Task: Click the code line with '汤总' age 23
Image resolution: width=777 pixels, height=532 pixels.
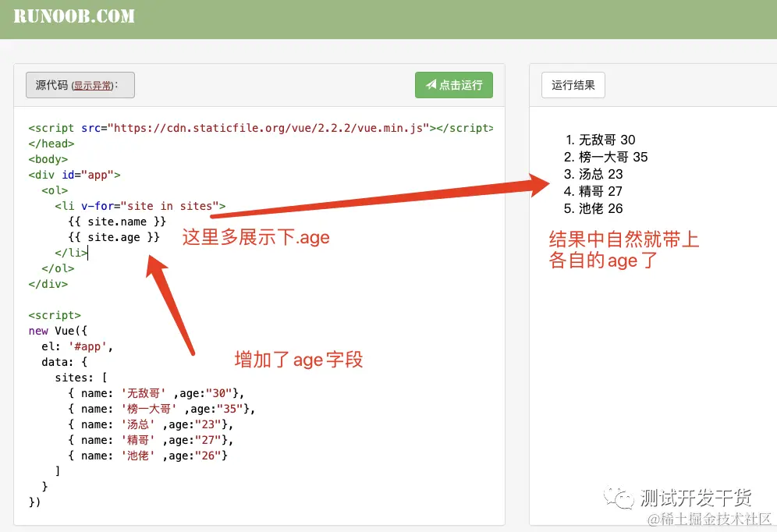Action: tap(151, 424)
